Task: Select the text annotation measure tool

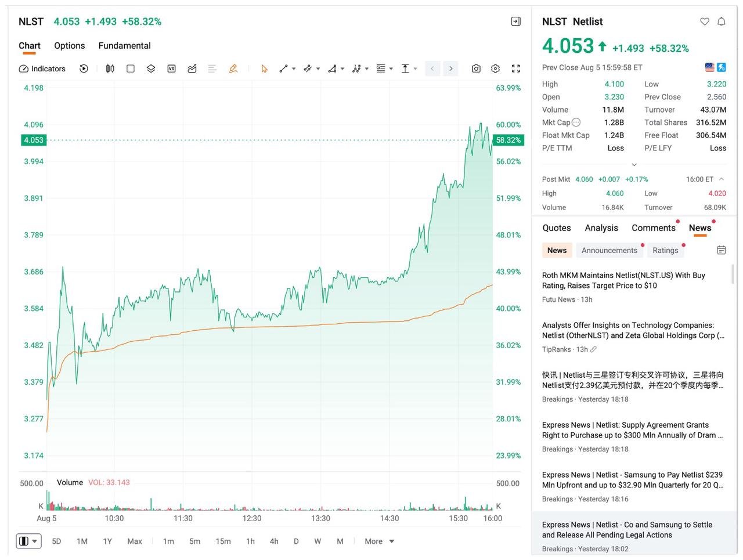Action: click(405, 68)
